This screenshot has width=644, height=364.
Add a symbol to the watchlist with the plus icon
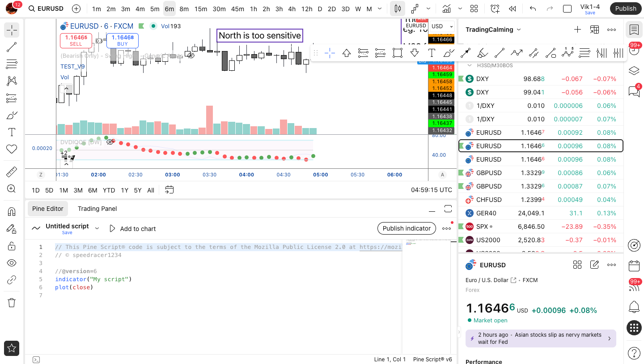[577, 30]
